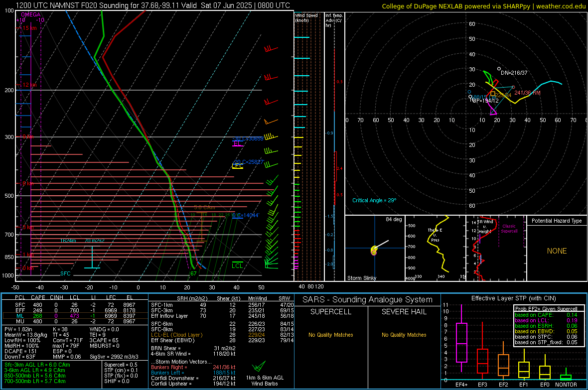The image size is (588, 390).
Task: Click the College of DuPage NEXLAB credit text
Action: point(483,6)
